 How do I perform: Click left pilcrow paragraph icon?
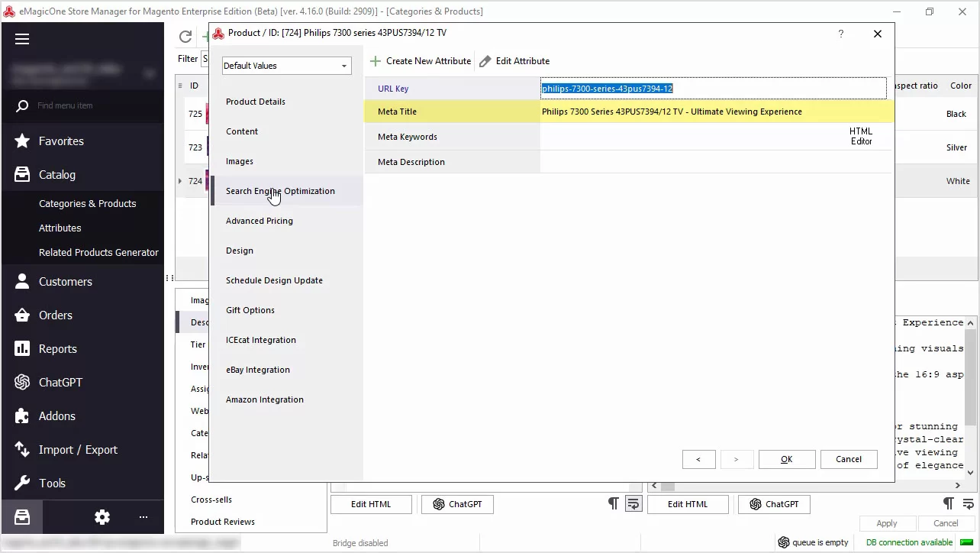point(613,503)
